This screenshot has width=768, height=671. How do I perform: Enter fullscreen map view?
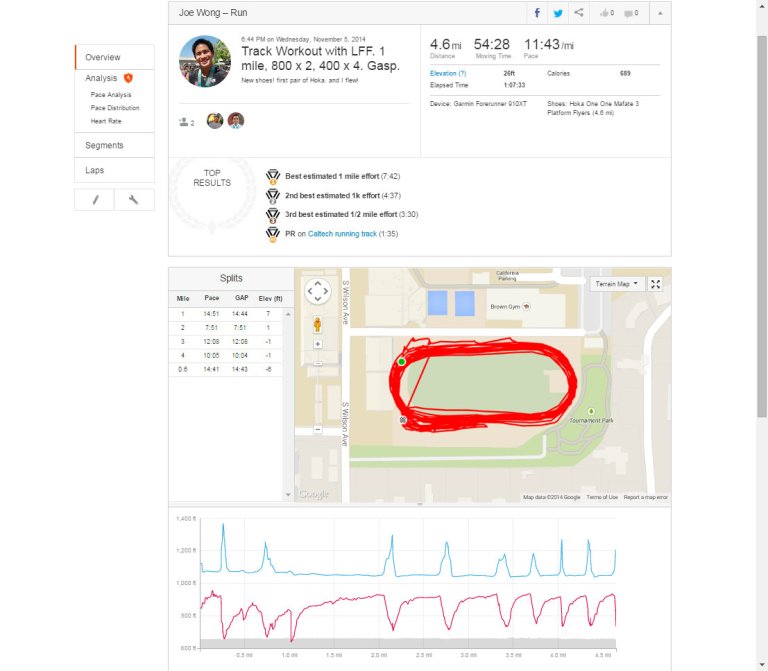(x=655, y=284)
